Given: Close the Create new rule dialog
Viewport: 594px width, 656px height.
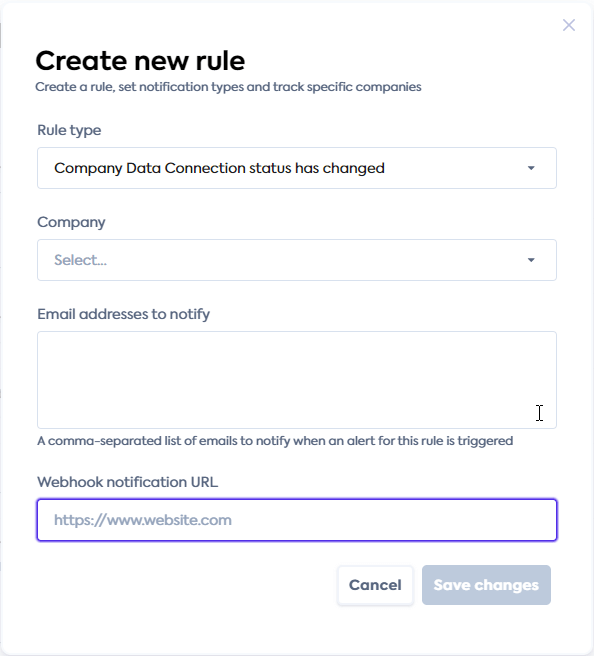Looking at the screenshot, I should click(568, 25).
